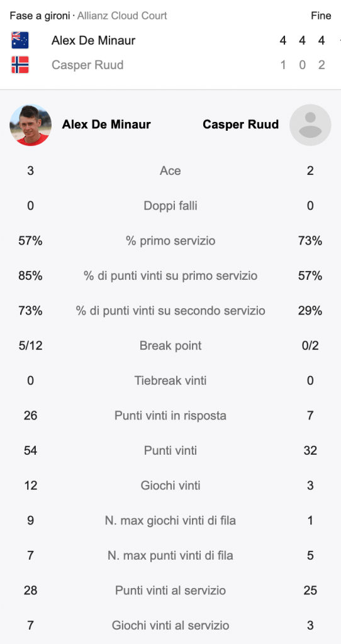Click De Minaur's first set score

(x=282, y=40)
